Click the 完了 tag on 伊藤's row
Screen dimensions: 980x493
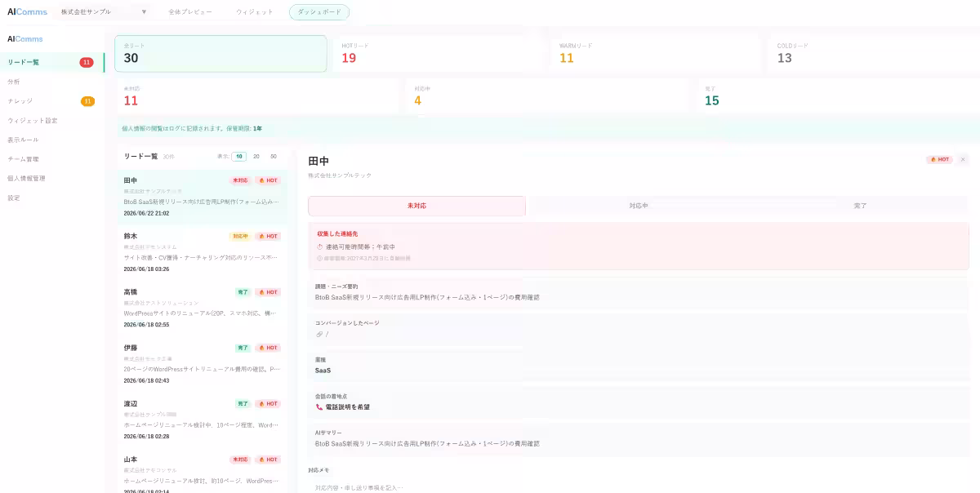pyautogui.click(x=243, y=348)
